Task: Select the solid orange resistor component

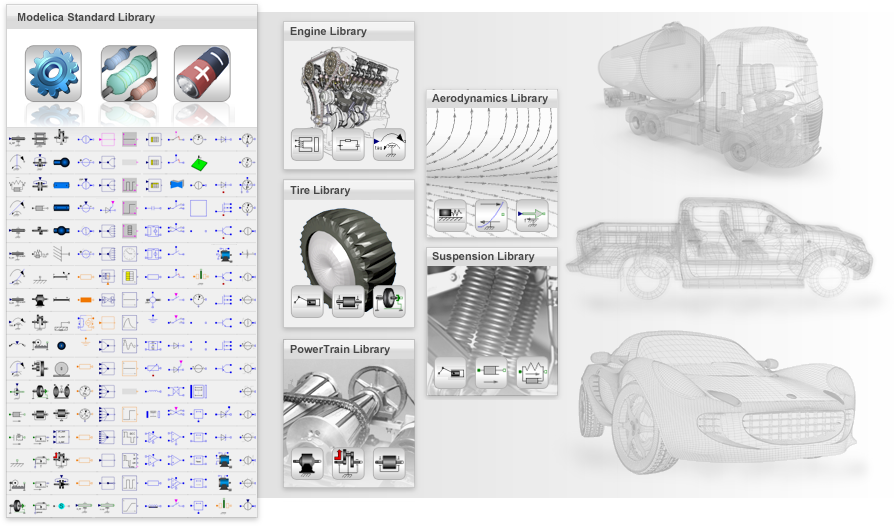Action: [x=86, y=300]
